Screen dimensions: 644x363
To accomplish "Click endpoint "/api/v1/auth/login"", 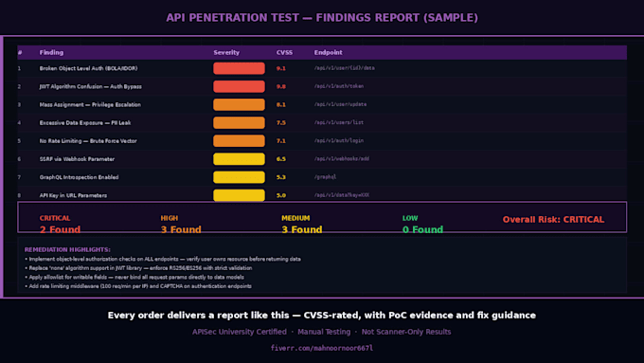I will (339, 140).
